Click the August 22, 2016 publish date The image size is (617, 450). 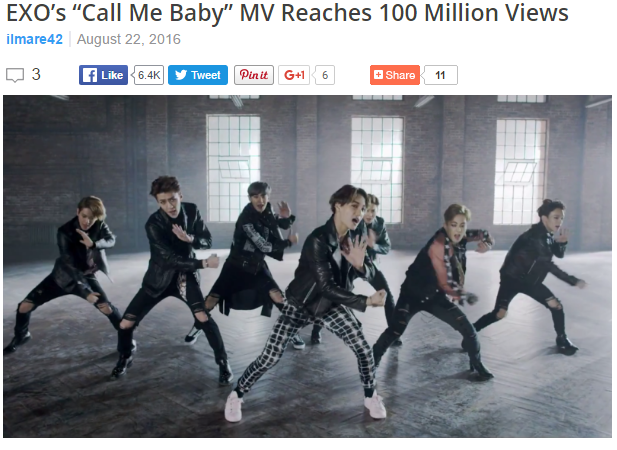click(129, 39)
